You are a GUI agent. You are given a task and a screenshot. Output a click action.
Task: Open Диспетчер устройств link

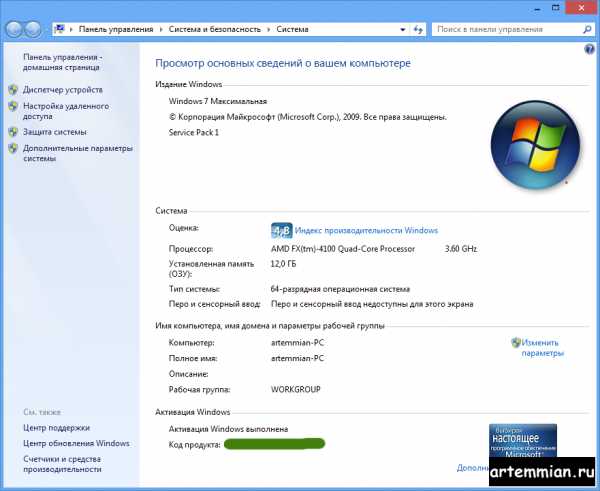pos(63,90)
